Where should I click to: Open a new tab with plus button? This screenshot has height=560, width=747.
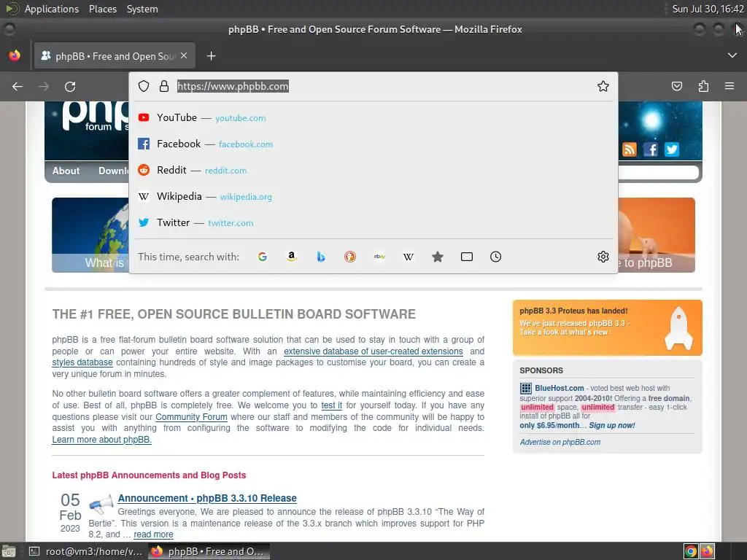(x=211, y=56)
